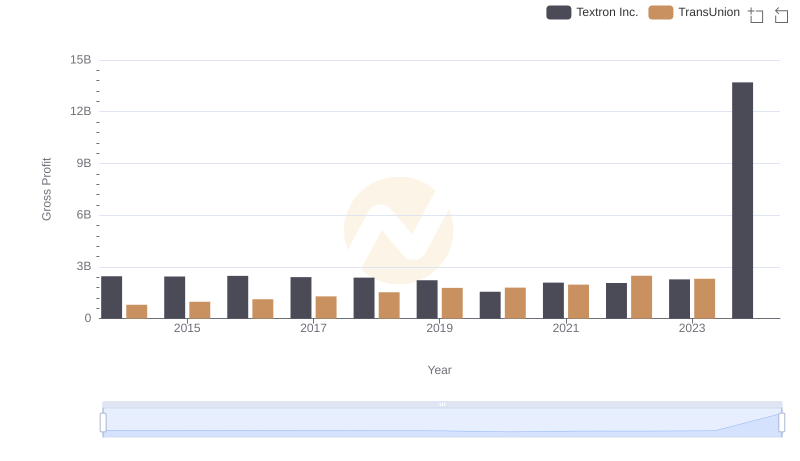Click the TransUnion bar for 2017
This screenshot has height=461, width=800.
click(x=326, y=308)
